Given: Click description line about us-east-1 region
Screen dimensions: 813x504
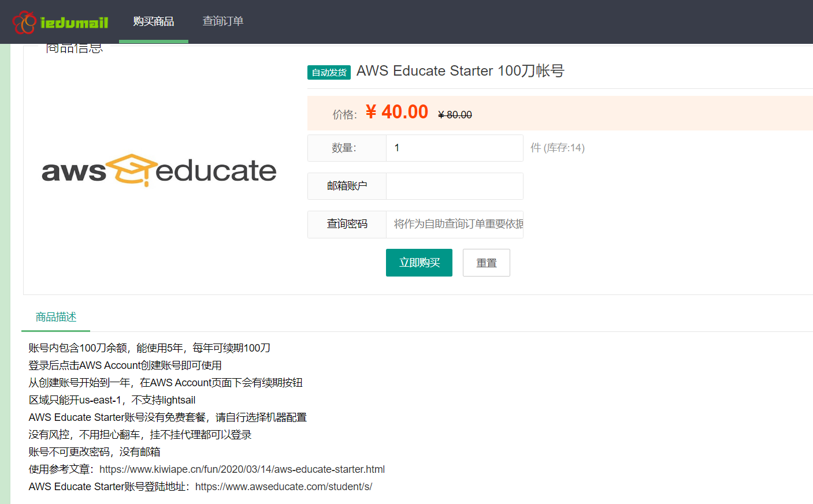Looking at the screenshot, I should tap(112, 400).
